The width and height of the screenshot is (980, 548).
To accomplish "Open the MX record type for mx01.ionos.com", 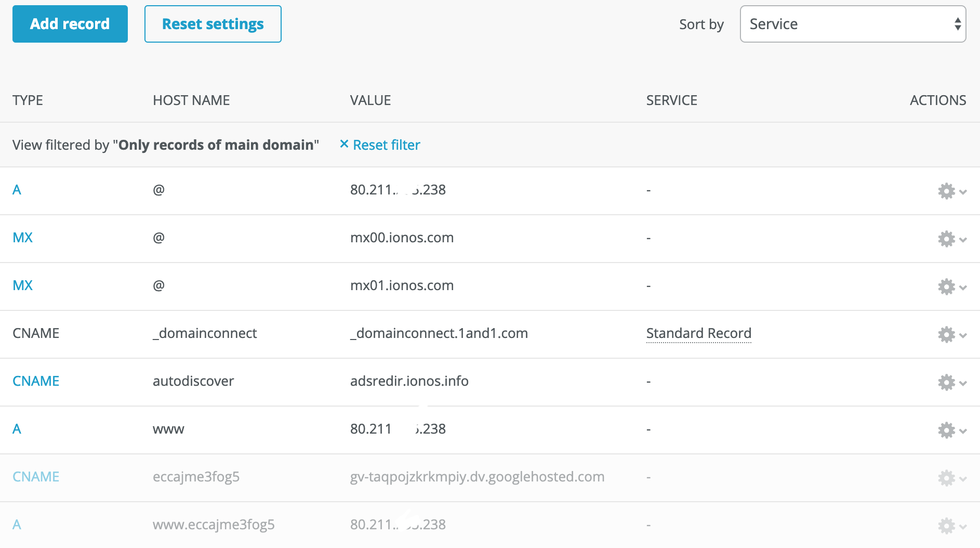I will [23, 285].
